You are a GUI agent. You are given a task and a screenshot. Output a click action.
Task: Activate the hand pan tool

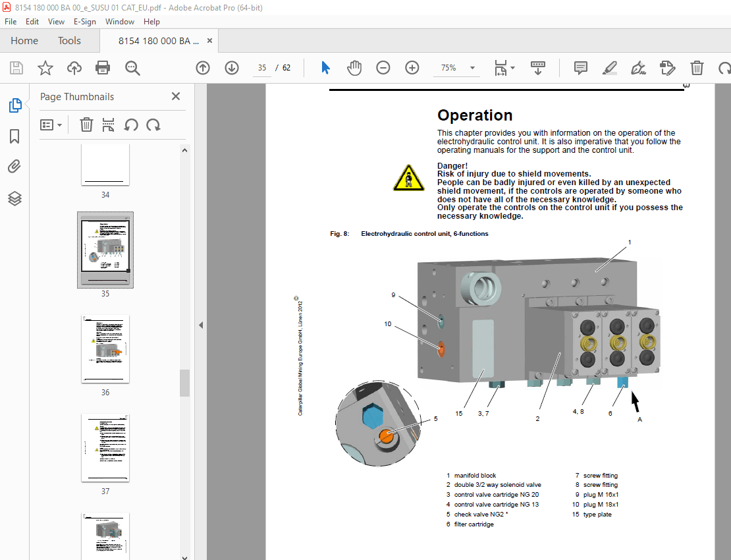tap(354, 68)
